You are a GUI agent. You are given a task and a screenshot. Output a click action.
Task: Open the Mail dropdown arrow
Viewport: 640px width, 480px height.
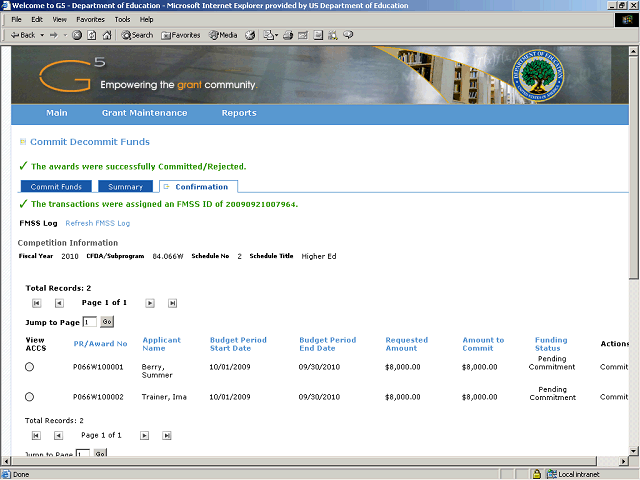[x=276, y=35]
